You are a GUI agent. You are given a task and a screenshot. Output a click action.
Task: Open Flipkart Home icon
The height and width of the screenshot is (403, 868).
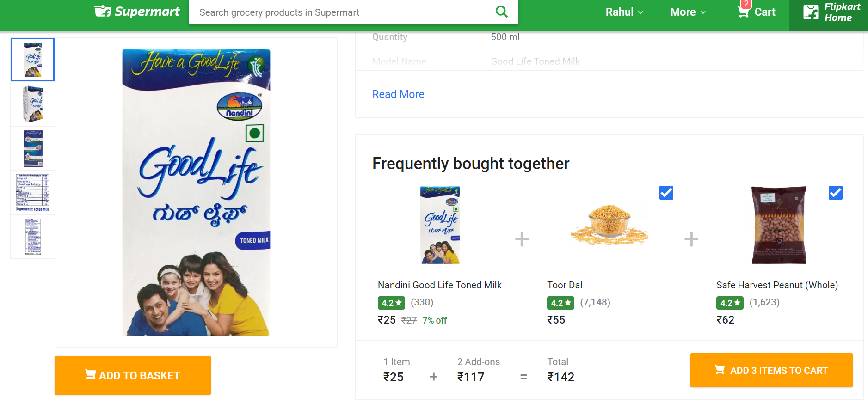pos(811,12)
